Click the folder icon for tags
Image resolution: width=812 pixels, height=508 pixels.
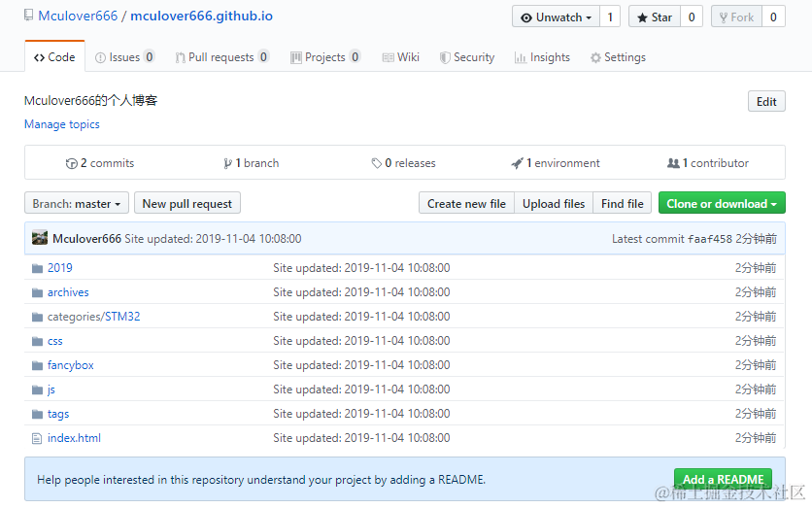tap(37, 415)
